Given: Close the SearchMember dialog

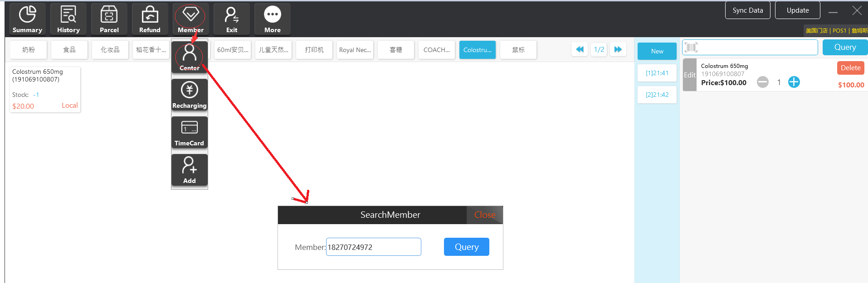Looking at the screenshot, I should coord(484,215).
